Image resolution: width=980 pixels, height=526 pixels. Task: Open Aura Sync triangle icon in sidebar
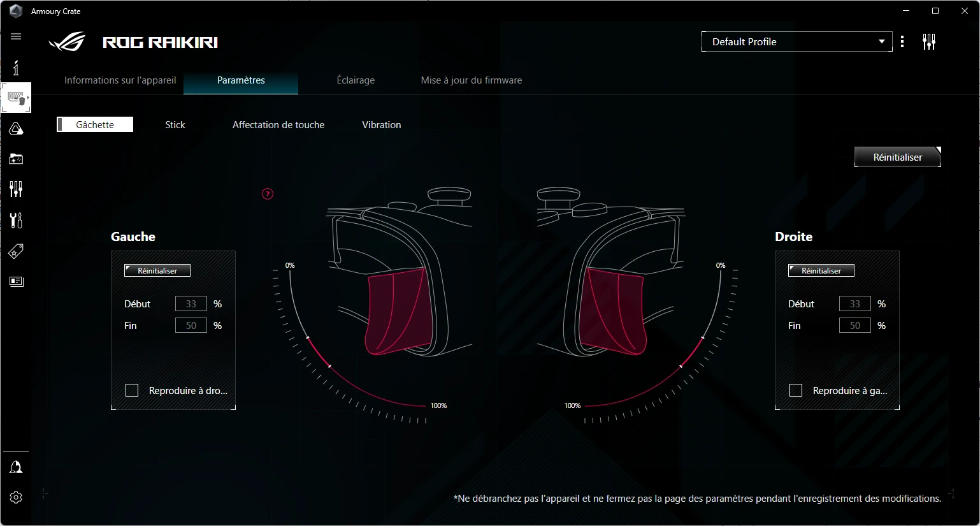click(x=16, y=129)
